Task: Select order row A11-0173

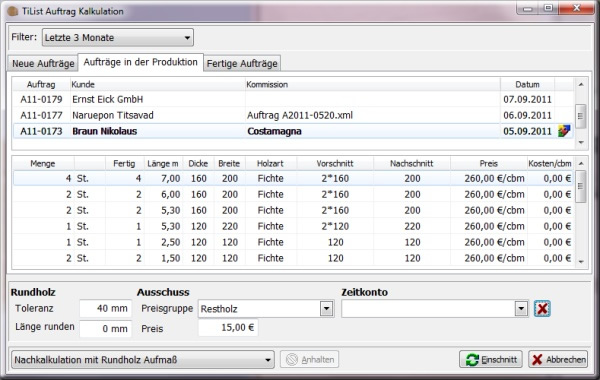Action: coord(293,131)
